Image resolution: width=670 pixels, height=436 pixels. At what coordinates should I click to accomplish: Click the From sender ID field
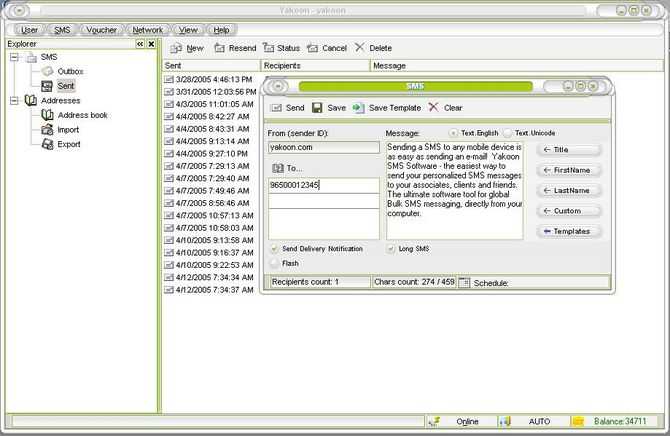(x=323, y=147)
